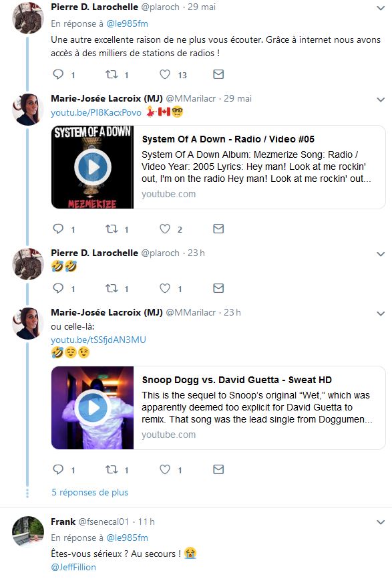Open options chevron on Pierre's first tweet
The image size is (392, 581).
(x=381, y=8)
